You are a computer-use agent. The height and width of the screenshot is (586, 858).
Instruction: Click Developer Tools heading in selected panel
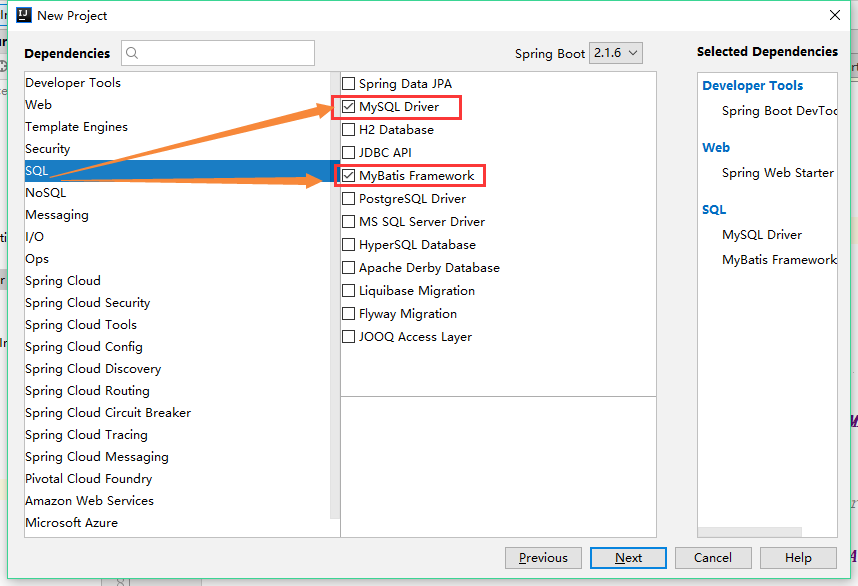tap(752, 85)
